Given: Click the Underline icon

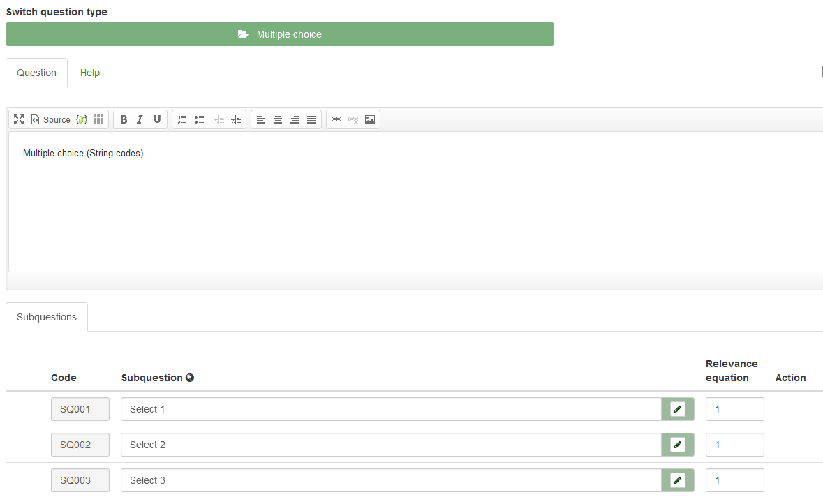Looking at the screenshot, I should 157,119.
